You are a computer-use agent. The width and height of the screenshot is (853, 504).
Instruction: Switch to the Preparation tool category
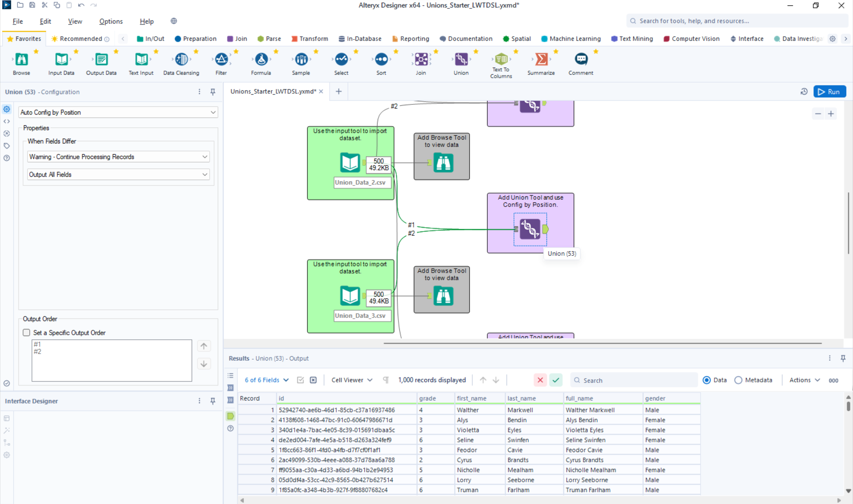point(195,39)
